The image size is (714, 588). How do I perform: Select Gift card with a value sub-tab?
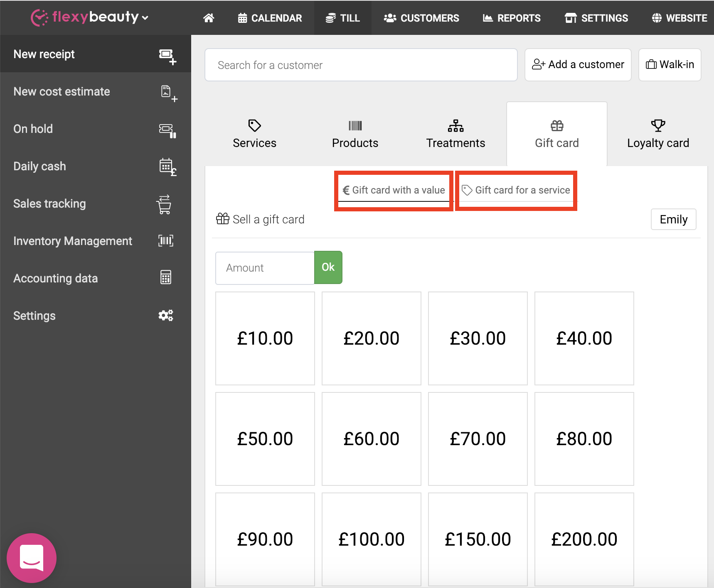(x=394, y=190)
